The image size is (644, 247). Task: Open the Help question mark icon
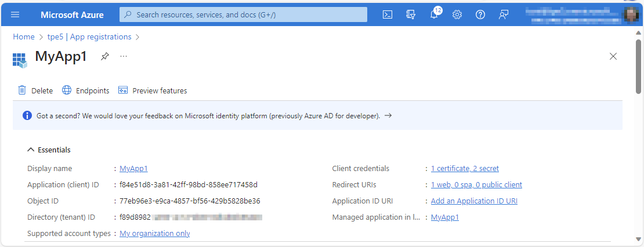point(480,14)
